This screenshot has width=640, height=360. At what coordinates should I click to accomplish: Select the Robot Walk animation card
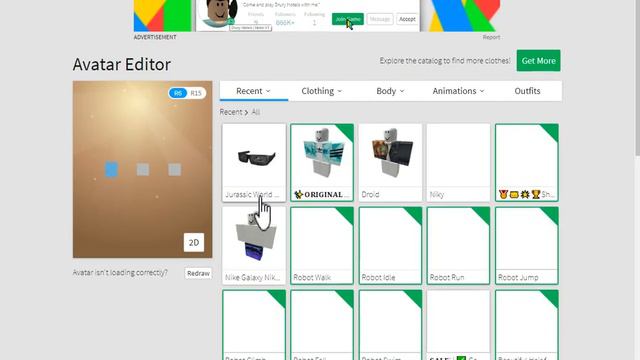322,245
